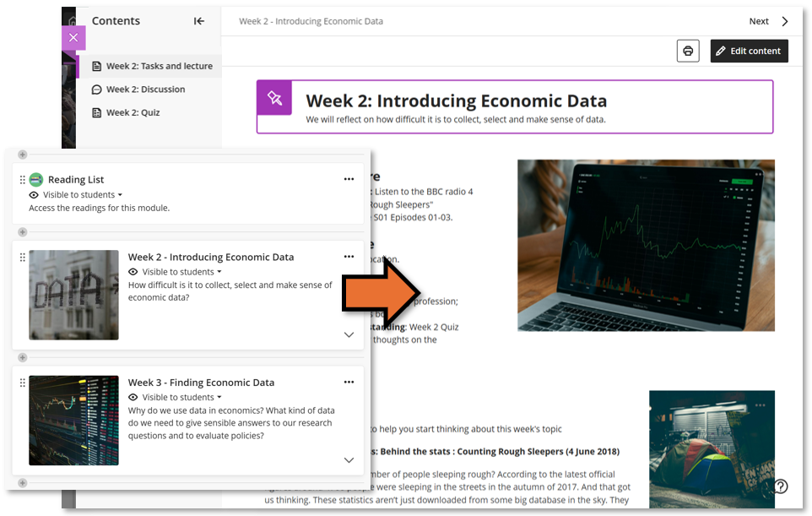812x516 pixels.
Task: Collapse the Contents panel using arrow icon
Action: point(199,21)
